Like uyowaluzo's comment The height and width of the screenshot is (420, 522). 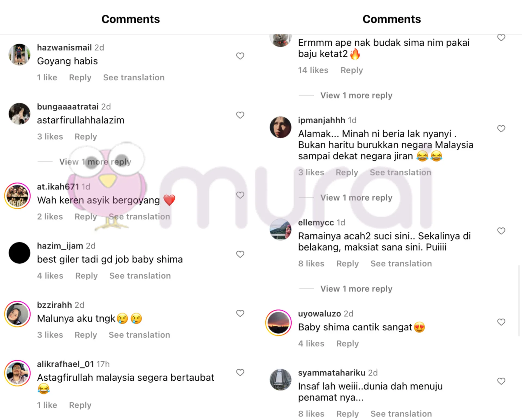[x=501, y=322]
